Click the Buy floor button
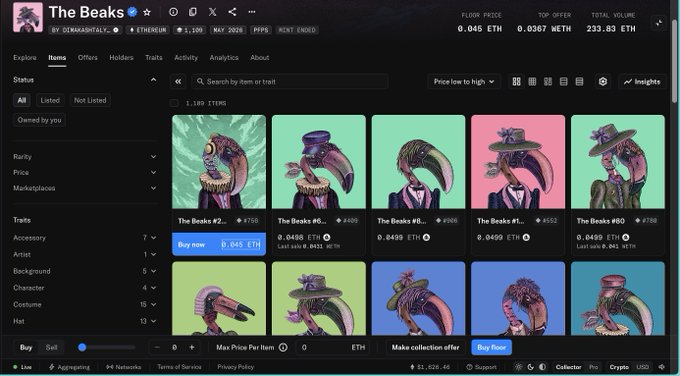Viewport: 680px width, 376px height. pyautogui.click(x=491, y=347)
